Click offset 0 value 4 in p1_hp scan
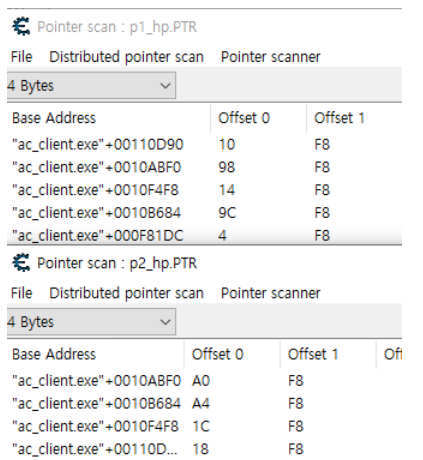The height and width of the screenshot is (460, 423). coord(222,235)
